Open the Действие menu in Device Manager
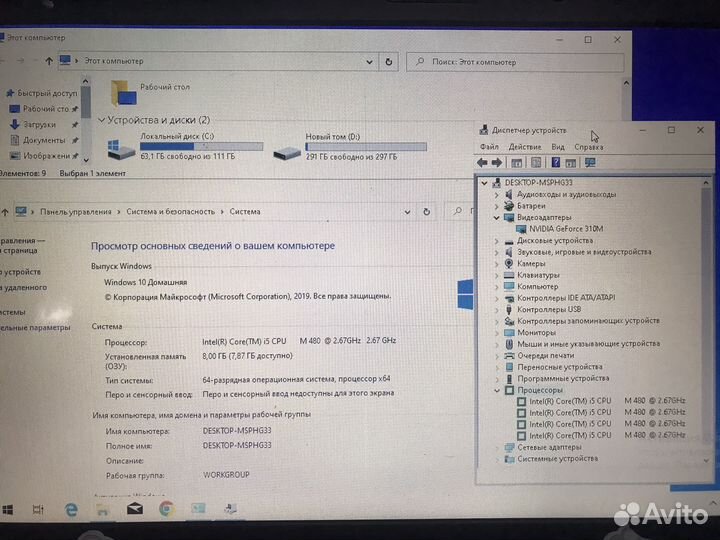Viewport: 720px width, 540px height. pos(525,147)
